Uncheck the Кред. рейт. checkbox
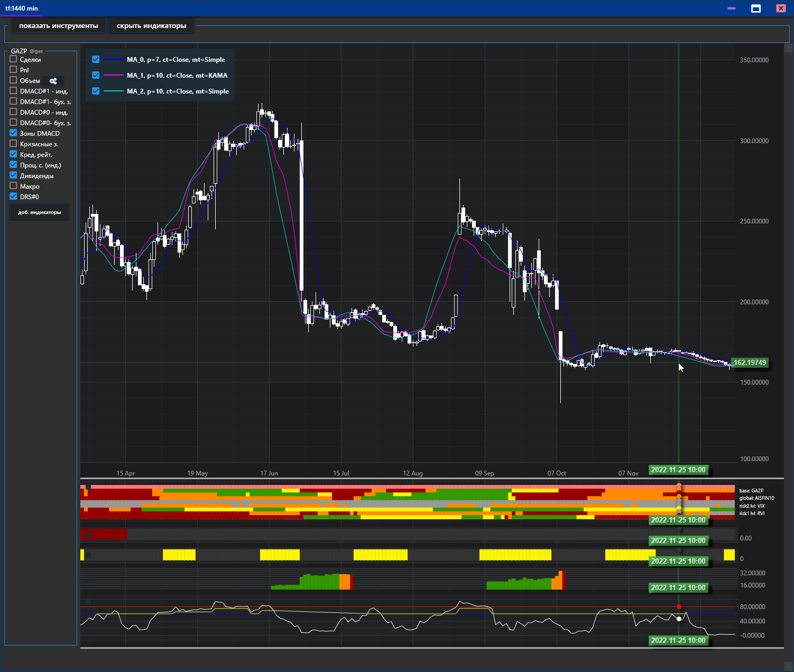Viewport: 794px width, 672px height. coord(14,154)
